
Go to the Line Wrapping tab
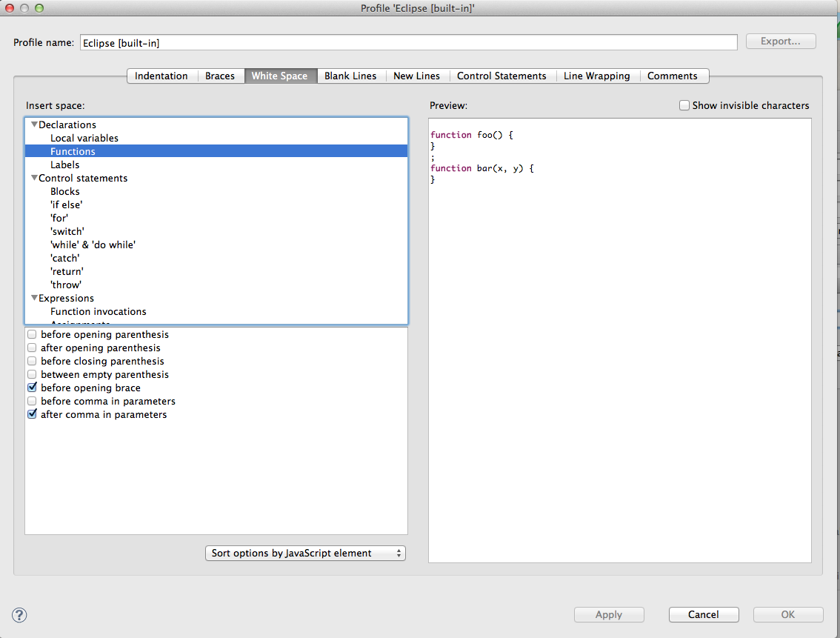(596, 76)
